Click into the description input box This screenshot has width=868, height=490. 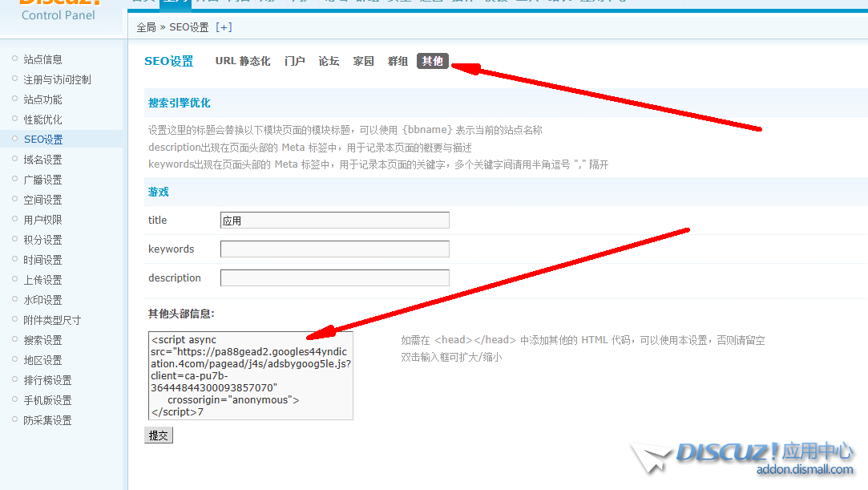click(x=334, y=278)
